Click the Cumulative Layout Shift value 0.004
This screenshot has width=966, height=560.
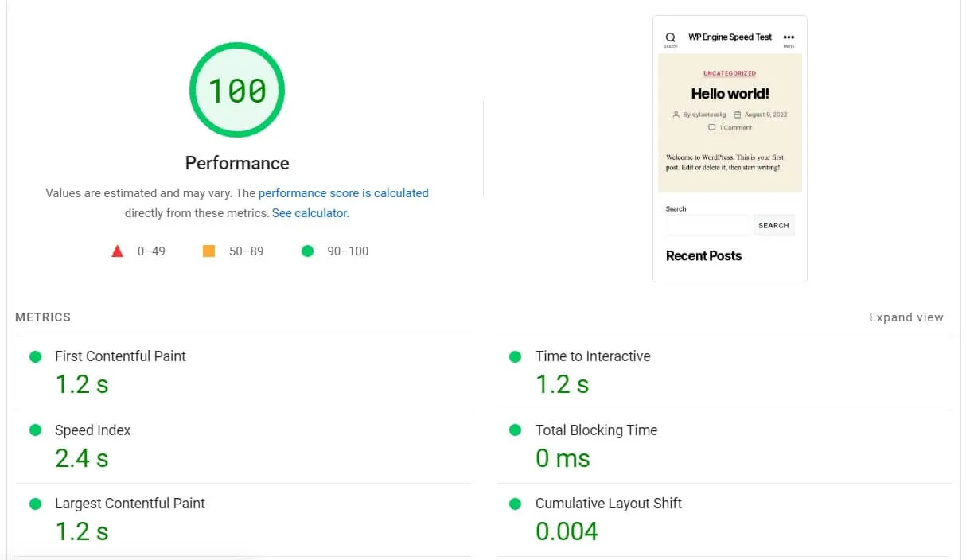point(567,531)
